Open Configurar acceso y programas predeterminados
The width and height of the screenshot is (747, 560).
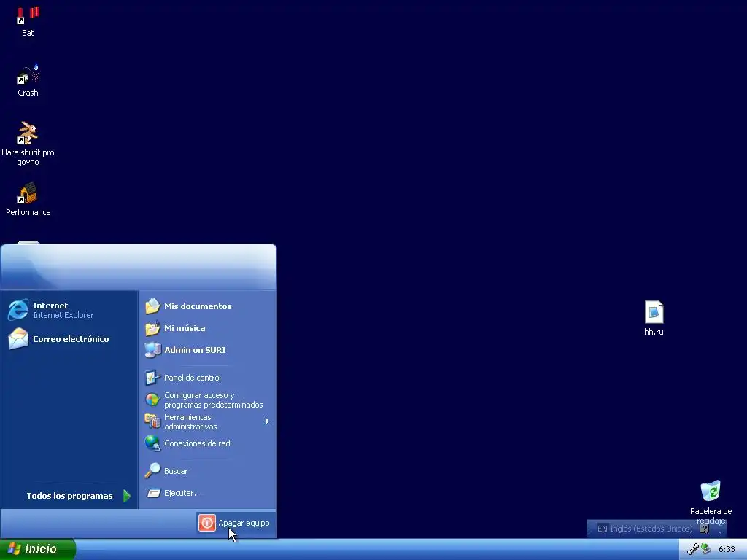pos(208,400)
